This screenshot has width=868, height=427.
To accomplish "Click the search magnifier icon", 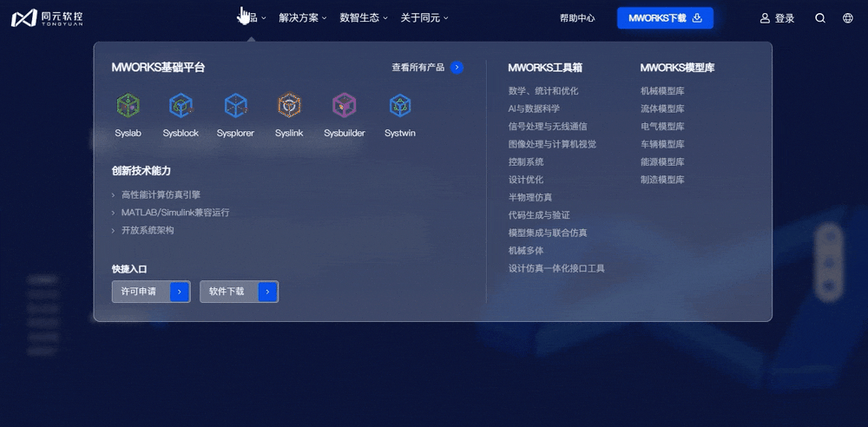I will (x=820, y=18).
